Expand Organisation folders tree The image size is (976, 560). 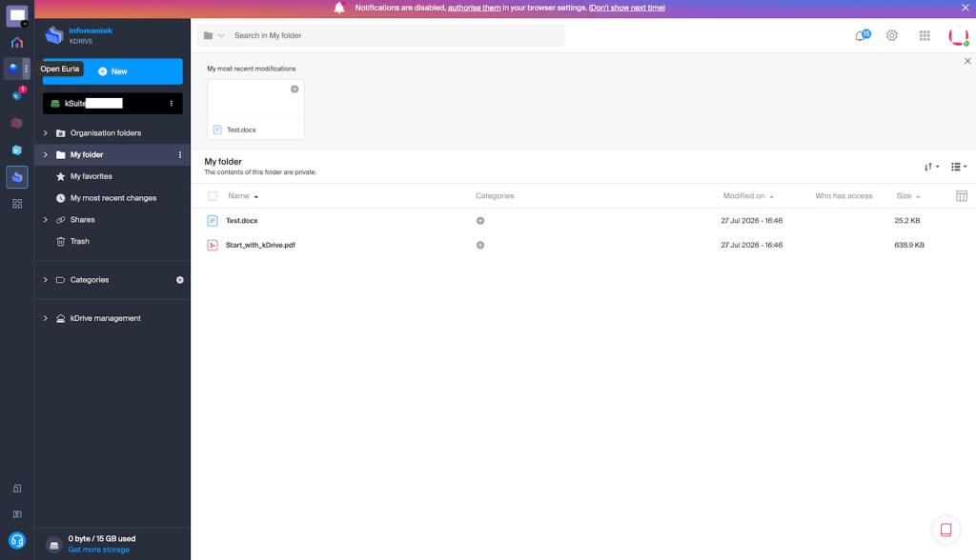(46, 133)
